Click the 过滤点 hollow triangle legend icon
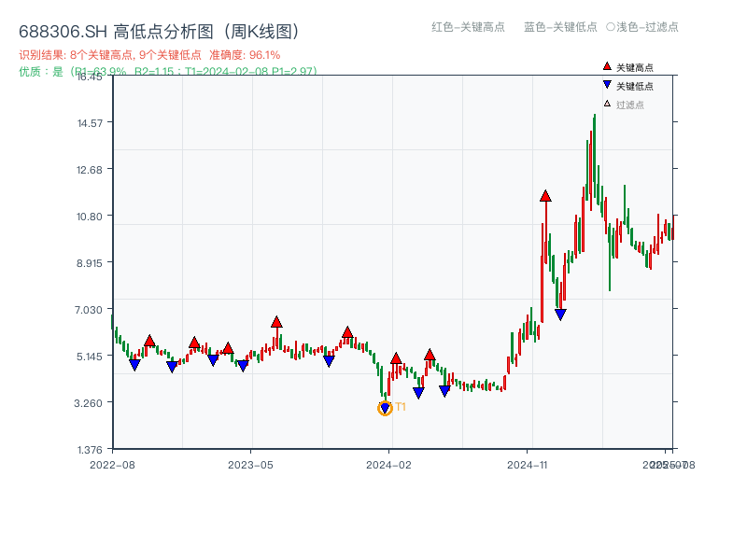747x560 pixels. pos(606,104)
